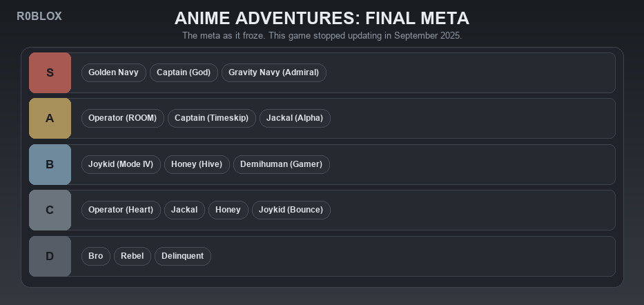
Task: Select Operator (Heart) in C tier
Action: 121,210
